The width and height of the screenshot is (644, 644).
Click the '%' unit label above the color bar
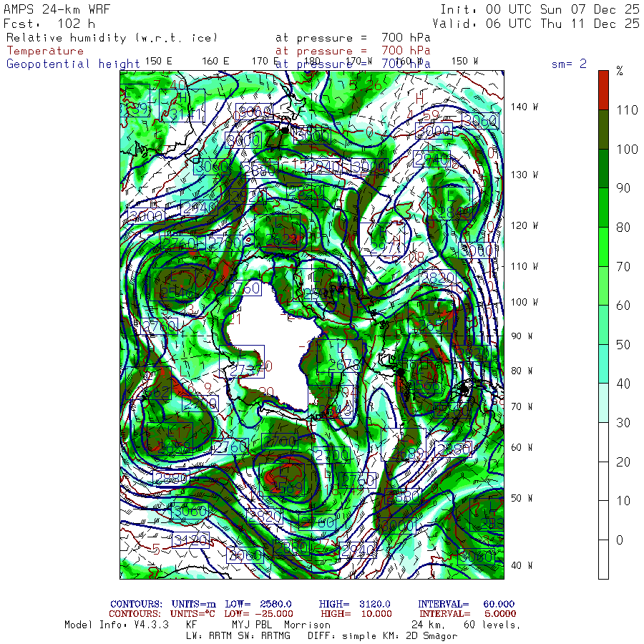click(620, 71)
